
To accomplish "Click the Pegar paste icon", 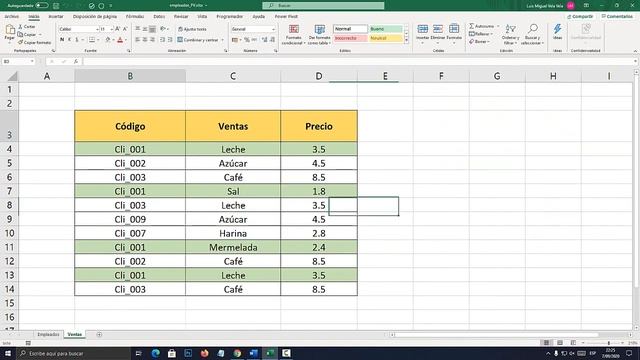I will coord(10,30).
